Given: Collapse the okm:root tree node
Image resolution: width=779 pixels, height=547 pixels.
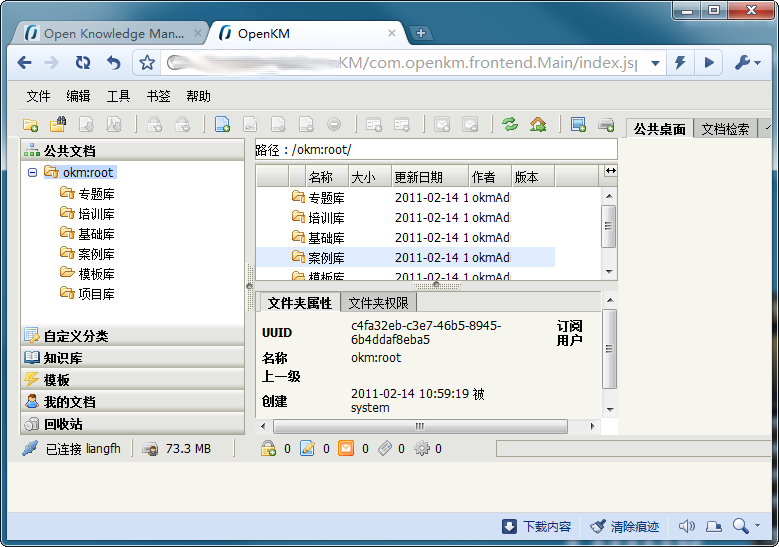Looking at the screenshot, I should coord(32,172).
